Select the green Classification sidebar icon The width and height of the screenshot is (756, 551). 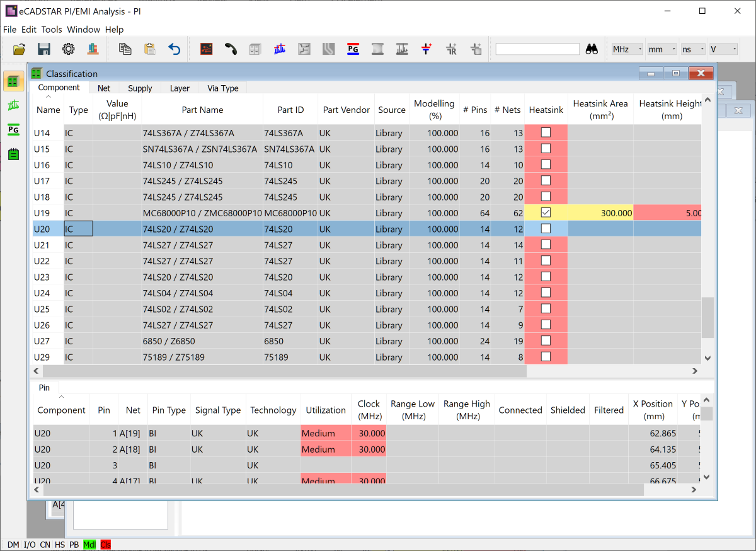(x=14, y=82)
